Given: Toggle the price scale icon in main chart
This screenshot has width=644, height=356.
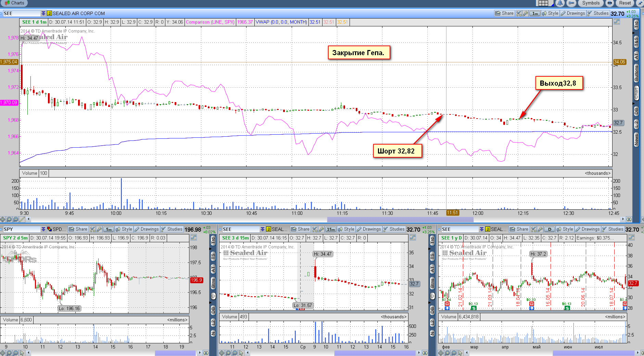Looking at the screenshot, I should [617, 22].
